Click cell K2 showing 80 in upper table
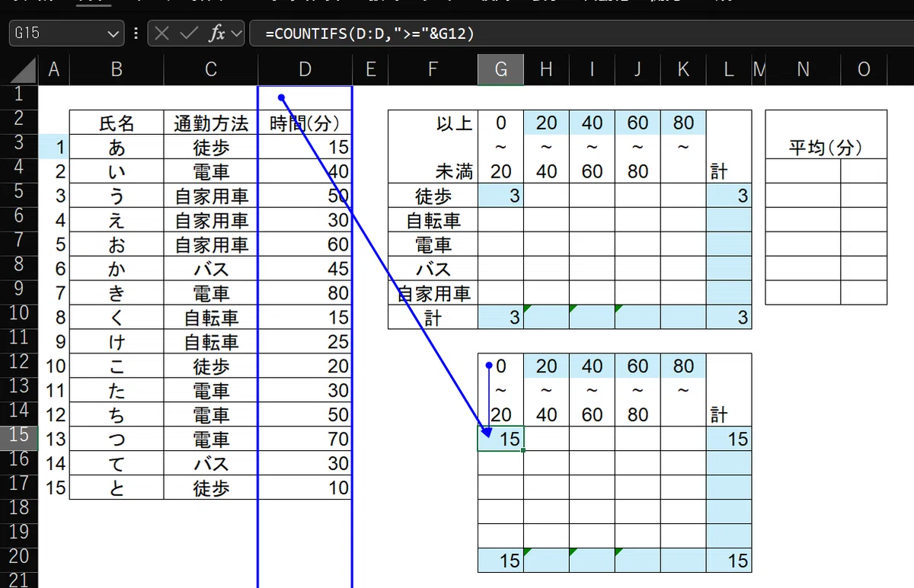 (x=683, y=123)
